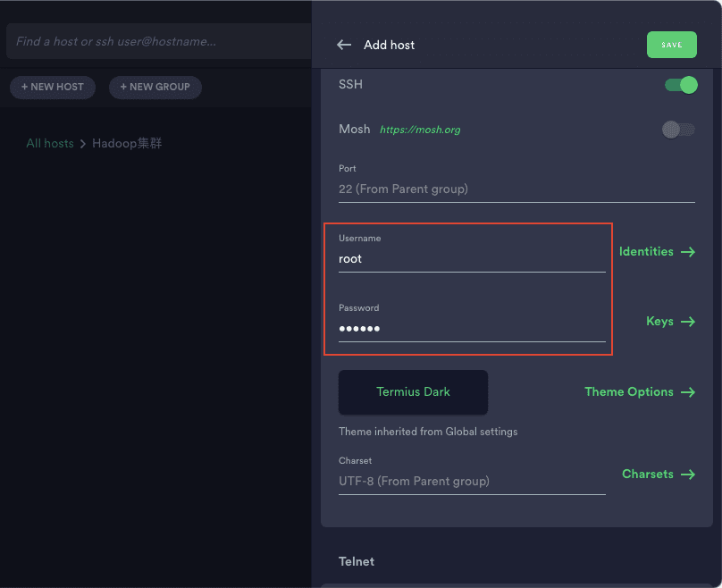
Task: Click the arrow icon next to Charsets
Action: point(687,475)
